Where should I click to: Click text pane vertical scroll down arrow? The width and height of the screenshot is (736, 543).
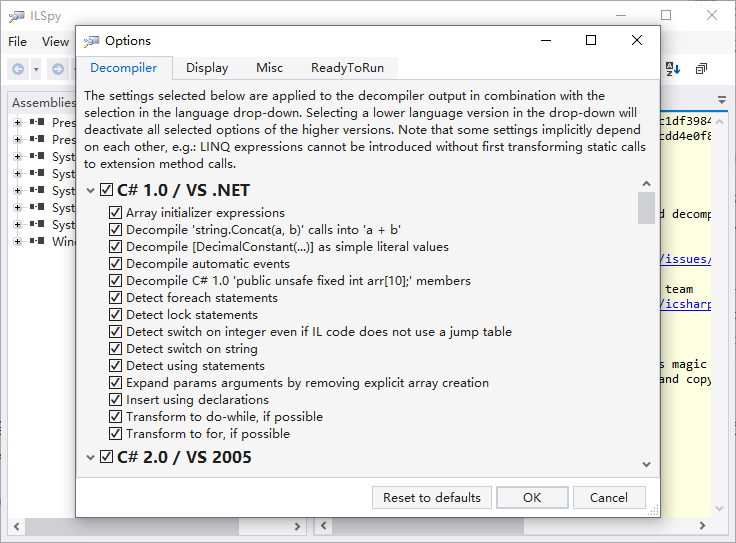[720, 508]
